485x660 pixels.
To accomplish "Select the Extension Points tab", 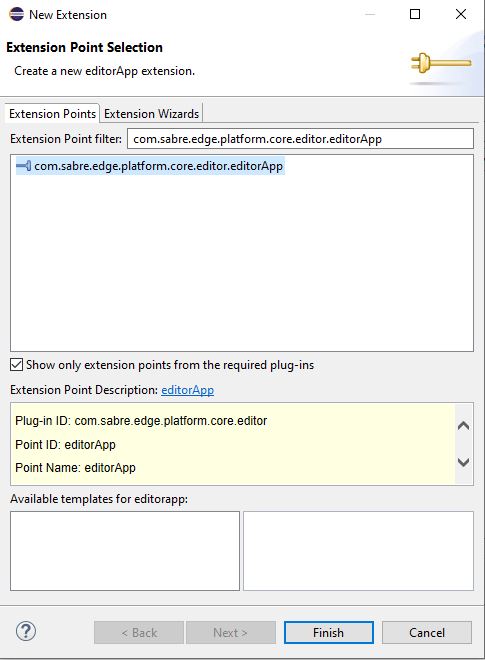I will pyautogui.click(x=53, y=114).
